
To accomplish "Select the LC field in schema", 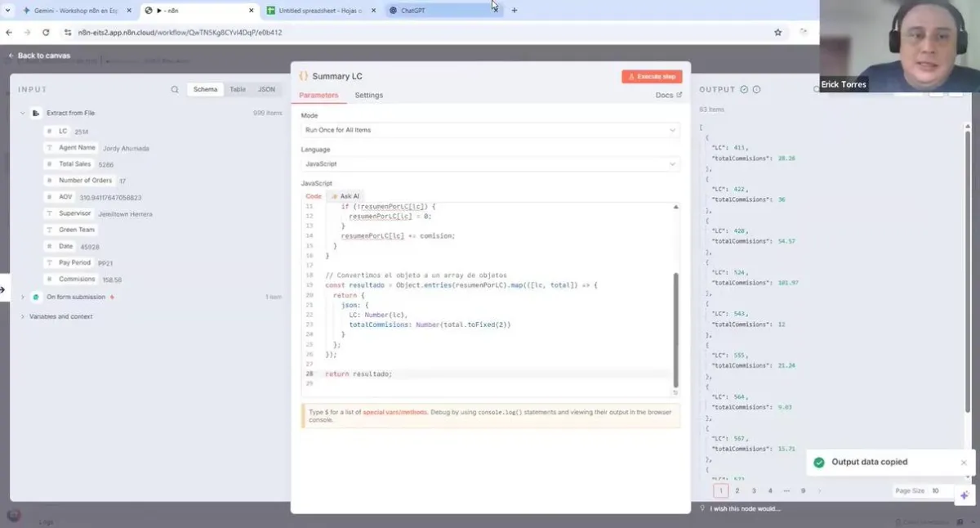I will pos(57,131).
